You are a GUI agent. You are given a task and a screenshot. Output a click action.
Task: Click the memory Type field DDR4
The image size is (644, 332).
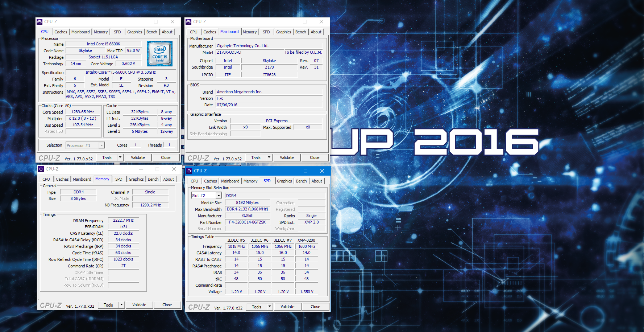[78, 192]
